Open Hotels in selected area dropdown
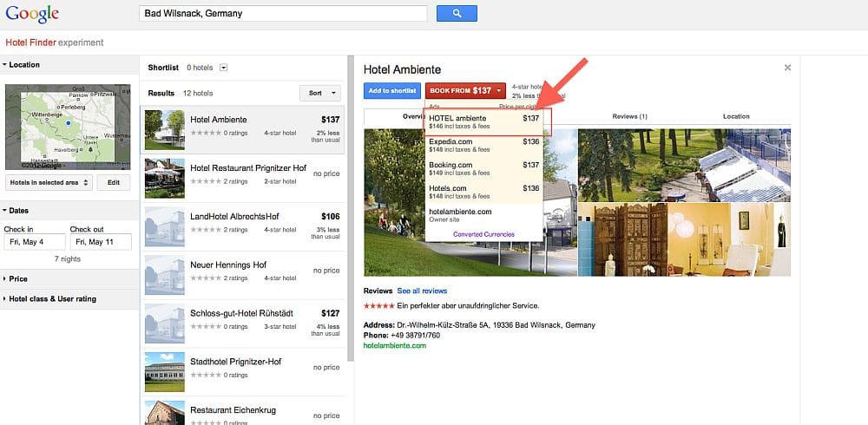Image resolution: width=868 pixels, height=425 pixels. click(49, 183)
